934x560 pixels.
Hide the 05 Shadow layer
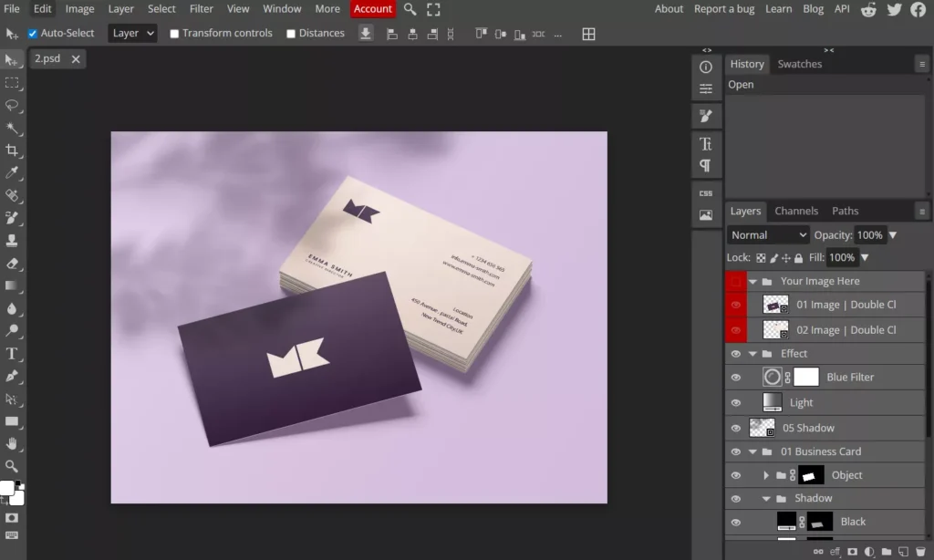[736, 428]
